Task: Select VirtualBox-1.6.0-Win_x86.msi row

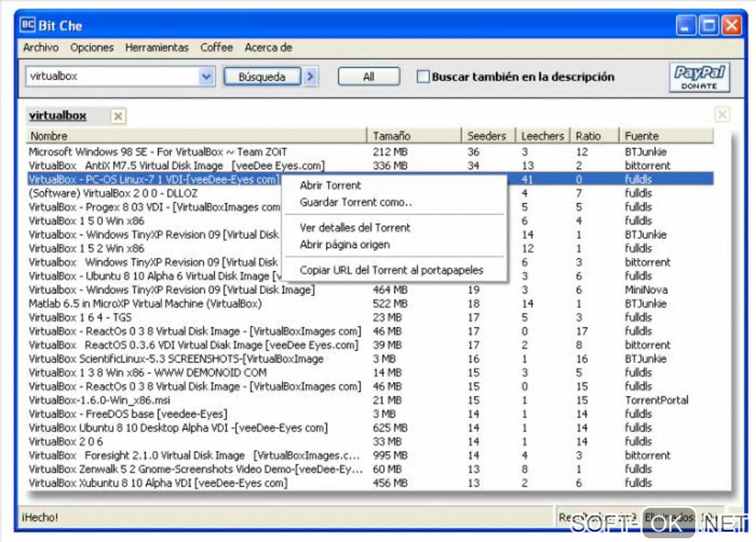Action: pos(370,400)
